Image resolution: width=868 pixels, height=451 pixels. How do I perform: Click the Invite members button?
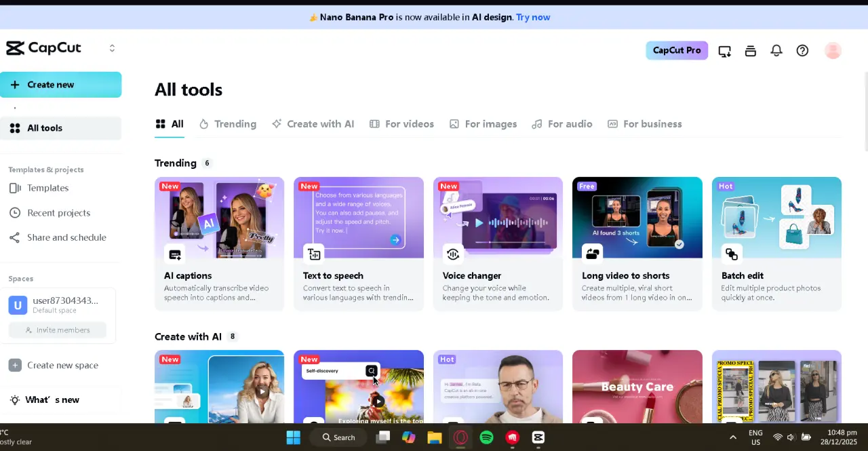click(x=58, y=330)
